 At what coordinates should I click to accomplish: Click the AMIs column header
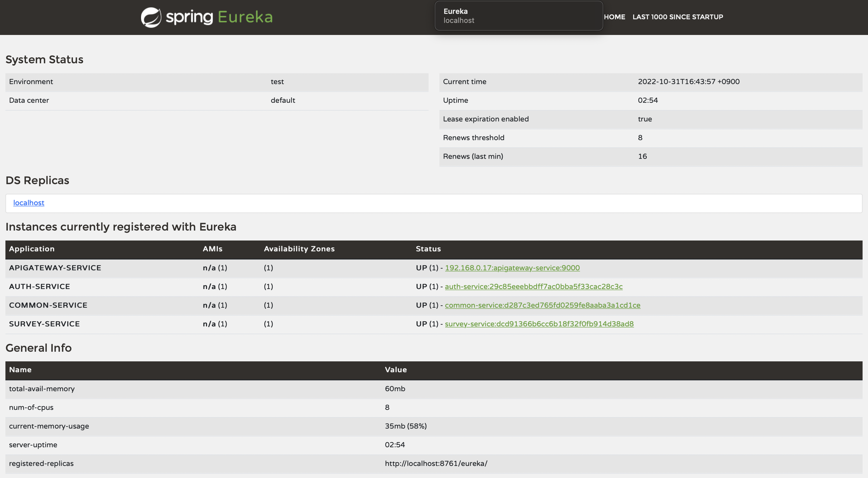point(212,249)
